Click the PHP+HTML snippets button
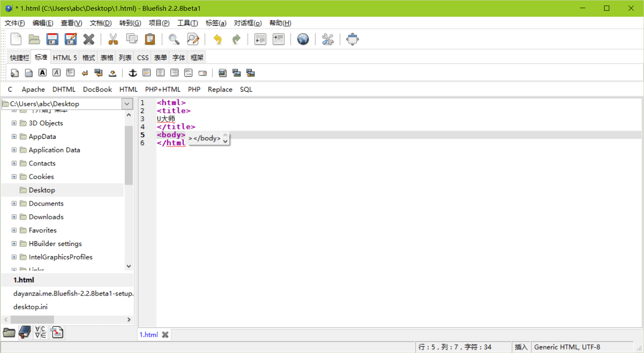 (x=163, y=90)
